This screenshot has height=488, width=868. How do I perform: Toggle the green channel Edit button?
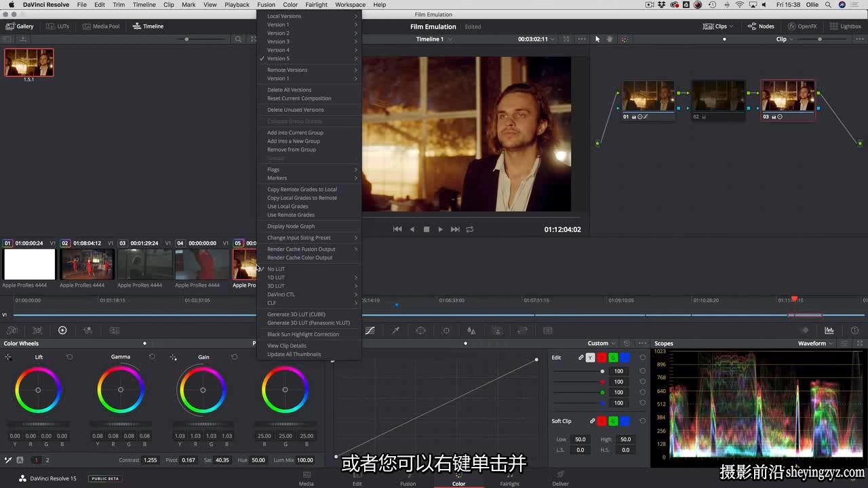(613, 357)
